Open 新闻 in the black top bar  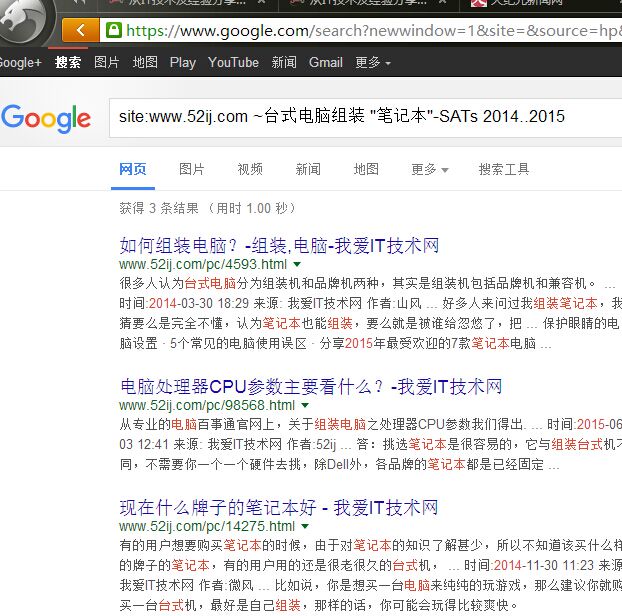tap(284, 62)
